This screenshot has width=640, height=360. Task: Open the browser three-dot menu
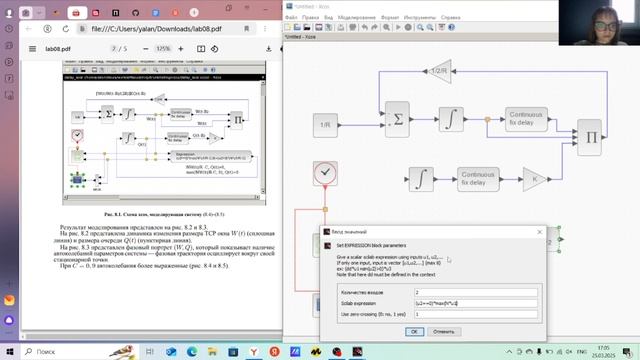(x=265, y=29)
